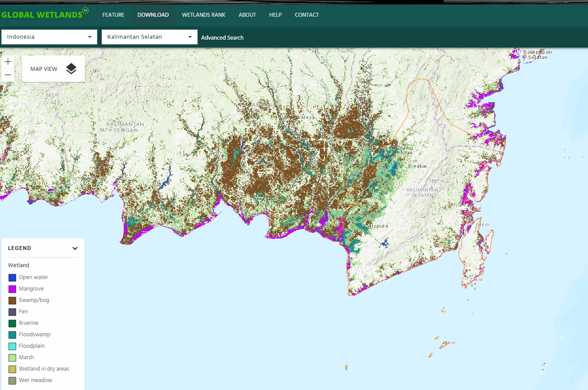Click the Riverine green swatch

click(12, 323)
